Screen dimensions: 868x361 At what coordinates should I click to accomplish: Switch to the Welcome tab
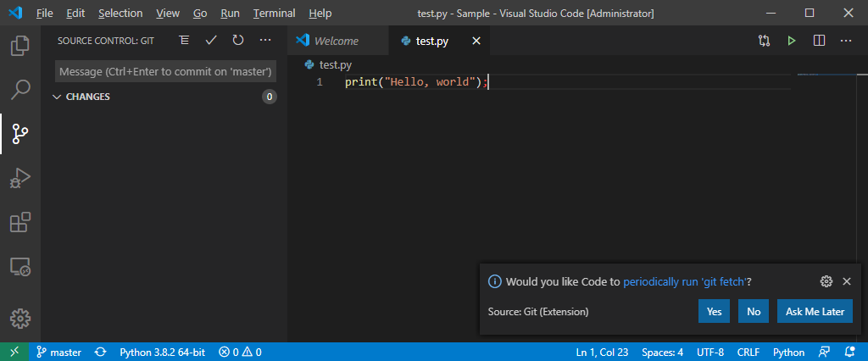pyautogui.click(x=337, y=41)
